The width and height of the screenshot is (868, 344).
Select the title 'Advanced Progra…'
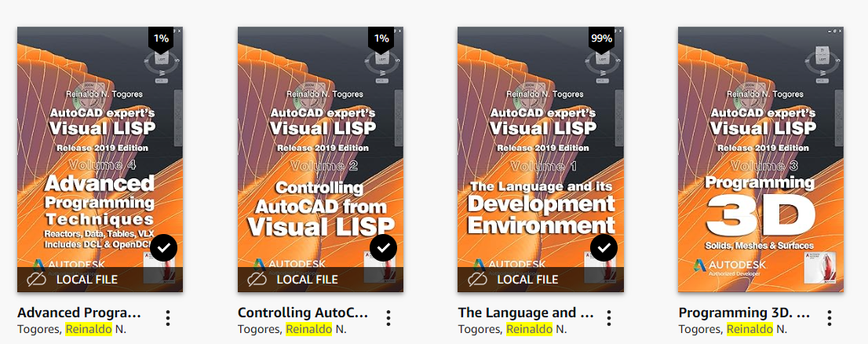[79, 313]
